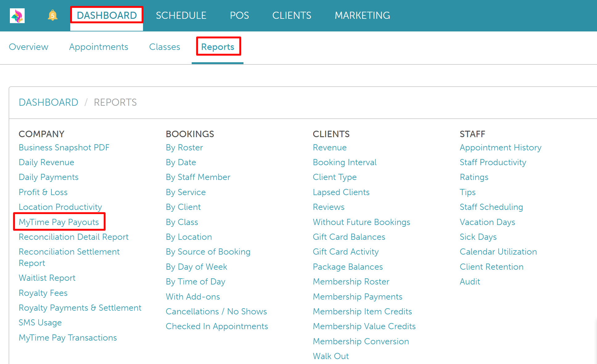Open the Marketing menu tab

pos(362,15)
